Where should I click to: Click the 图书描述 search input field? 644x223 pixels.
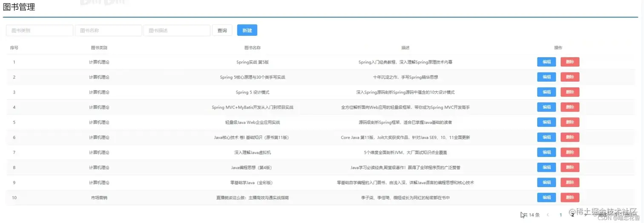click(177, 30)
